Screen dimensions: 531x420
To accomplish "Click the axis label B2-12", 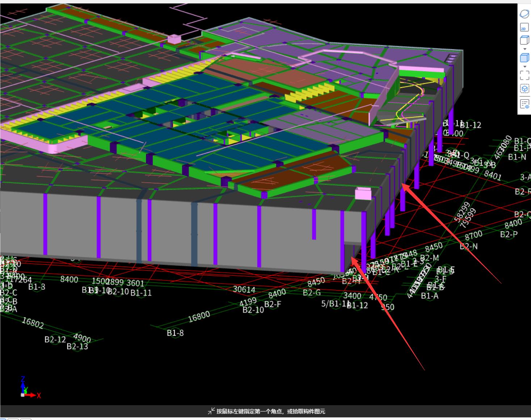I will 55,339.
